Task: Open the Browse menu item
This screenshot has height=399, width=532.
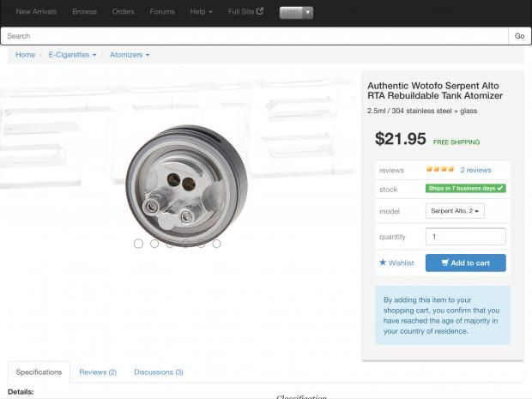Action: pyautogui.click(x=84, y=11)
